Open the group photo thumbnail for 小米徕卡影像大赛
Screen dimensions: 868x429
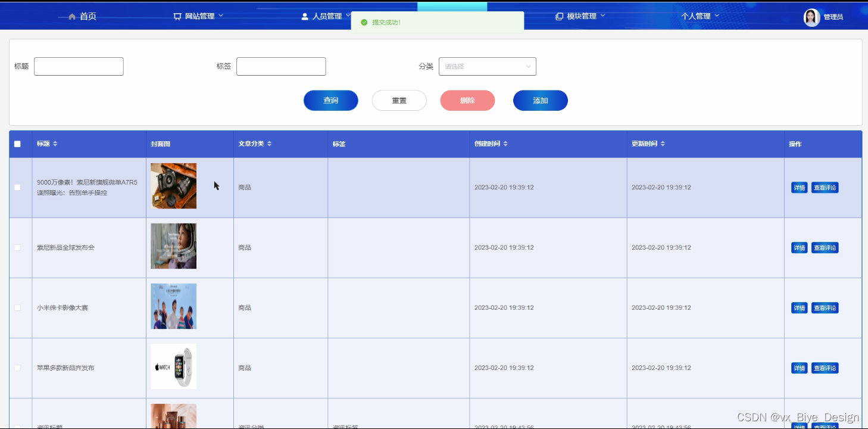(x=173, y=306)
